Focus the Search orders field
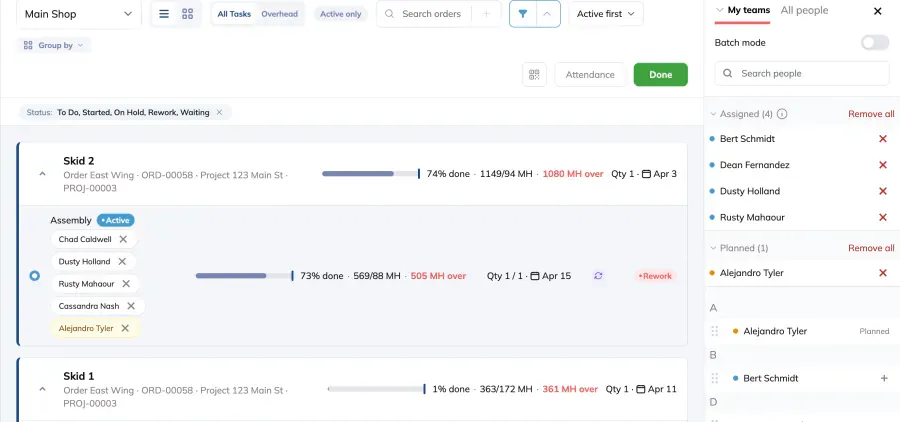 click(x=431, y=14)
